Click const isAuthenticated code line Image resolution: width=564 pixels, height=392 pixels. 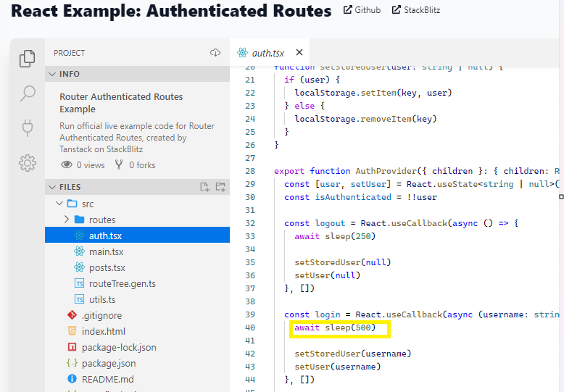[x=360, y=197]
